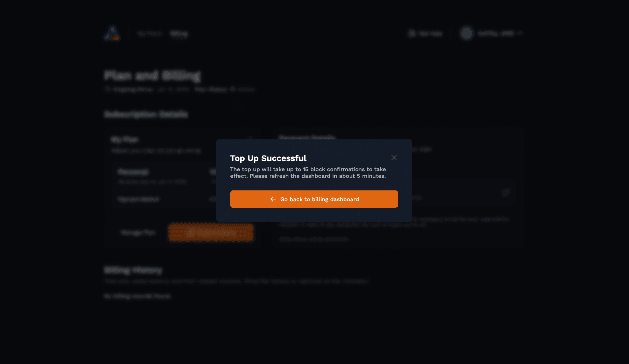The height and width of the screenshot is (364, 629).
Task: Click the blurred Manage Plan button
Action: click(138, 233)
